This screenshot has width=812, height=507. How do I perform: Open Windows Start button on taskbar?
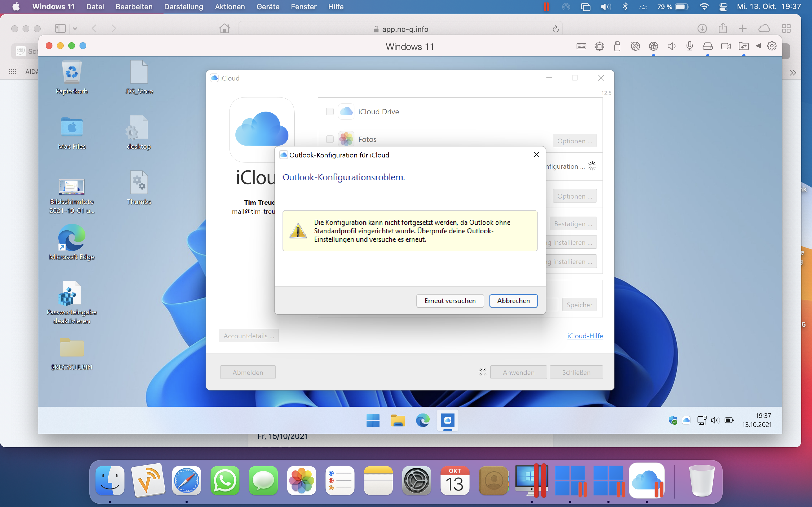[373, 420]
